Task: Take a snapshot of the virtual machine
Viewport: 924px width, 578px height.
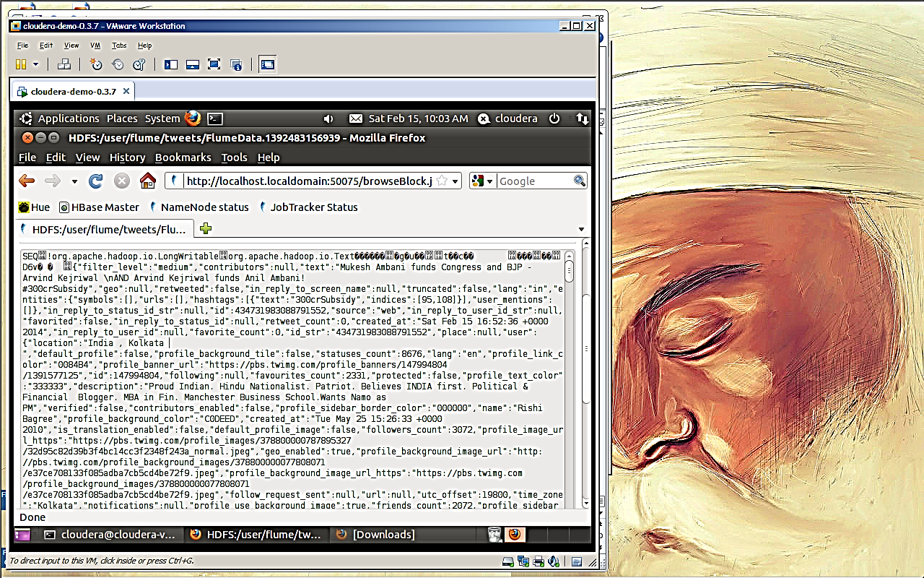Action: 96,64
